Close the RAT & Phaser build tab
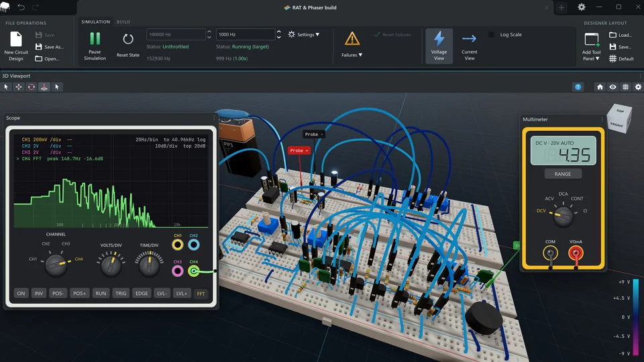The width and height of the screenshot is (644, 362). tap(546, 7)
